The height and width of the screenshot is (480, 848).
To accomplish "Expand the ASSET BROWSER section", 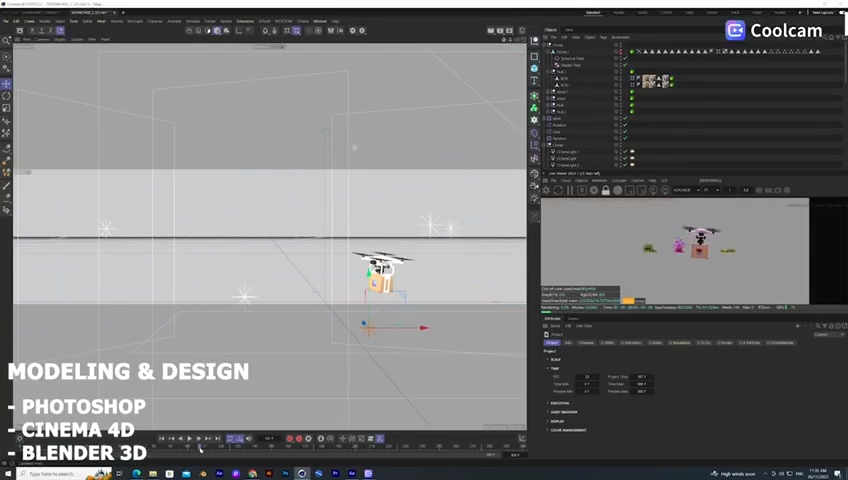I will 547,412.
